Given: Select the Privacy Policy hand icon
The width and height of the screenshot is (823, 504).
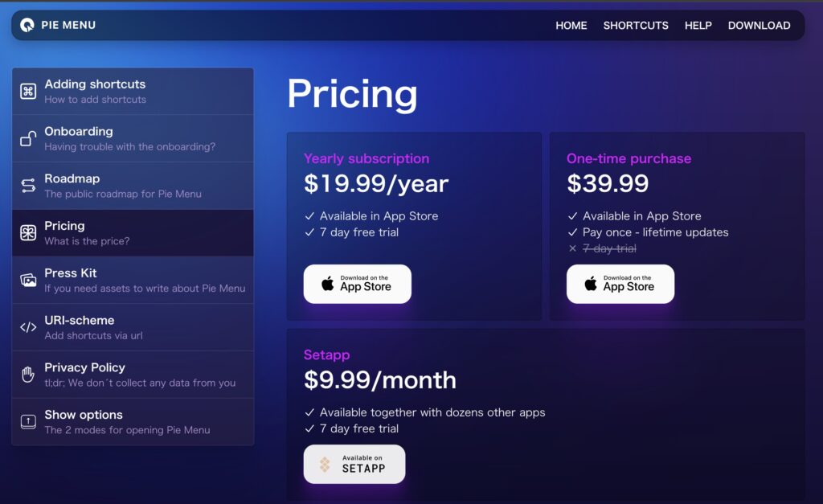Looking at the screenshot, I should coord(28,375).
